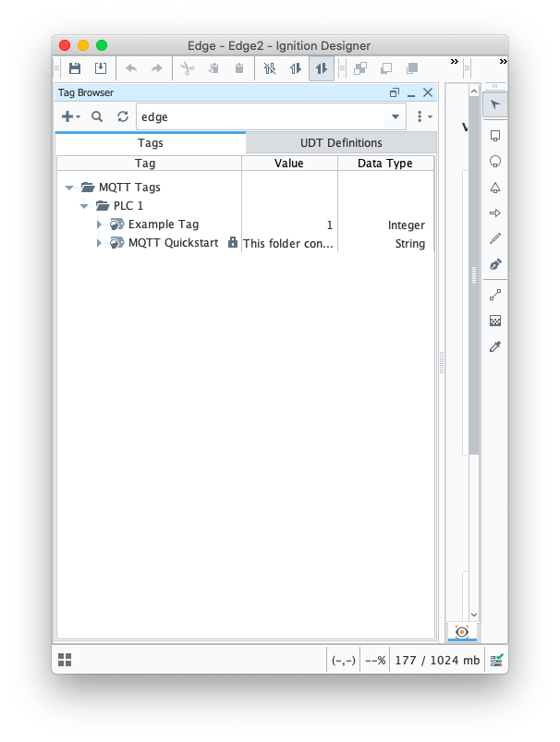Click the move-forward layer icon
Viewport: 560px width, 742px height.
tap(386, 68)
